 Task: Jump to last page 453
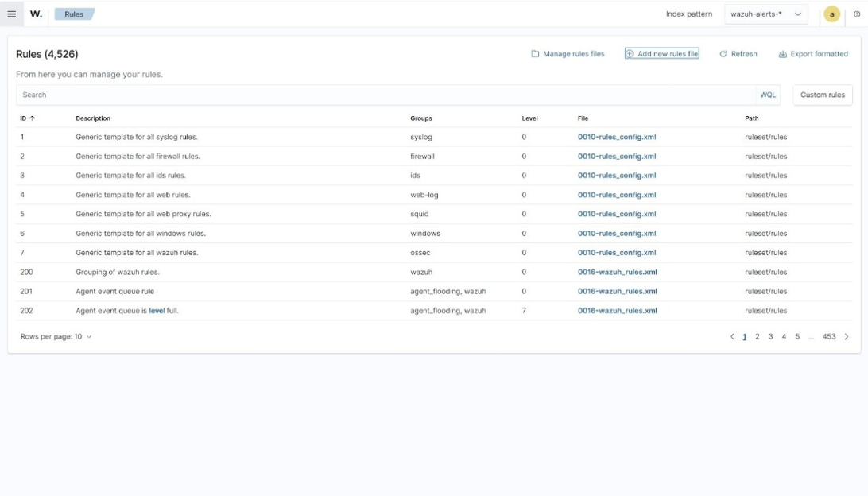click(x=829, y=336)
